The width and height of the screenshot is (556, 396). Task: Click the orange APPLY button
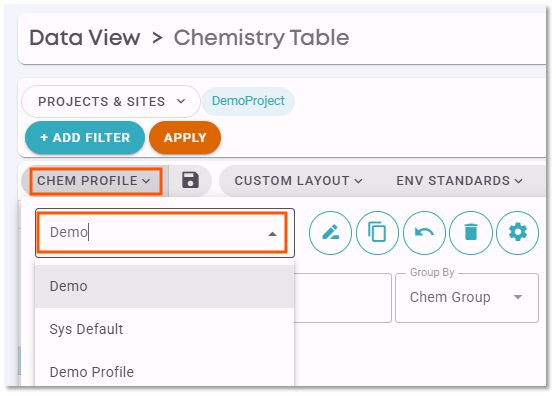(185, 138)
